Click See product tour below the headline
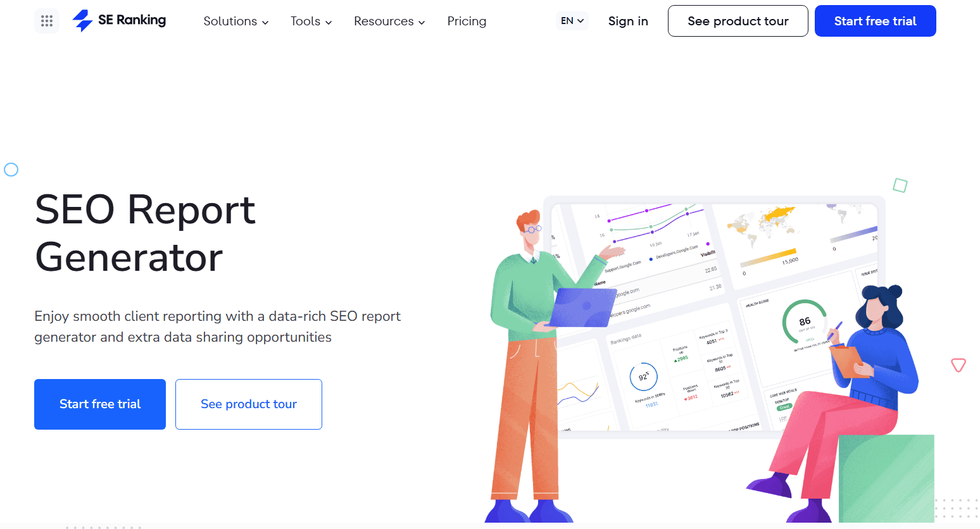The height and width of the screenshot is (529, 980). pyautogui.click(x=249, y=404)
